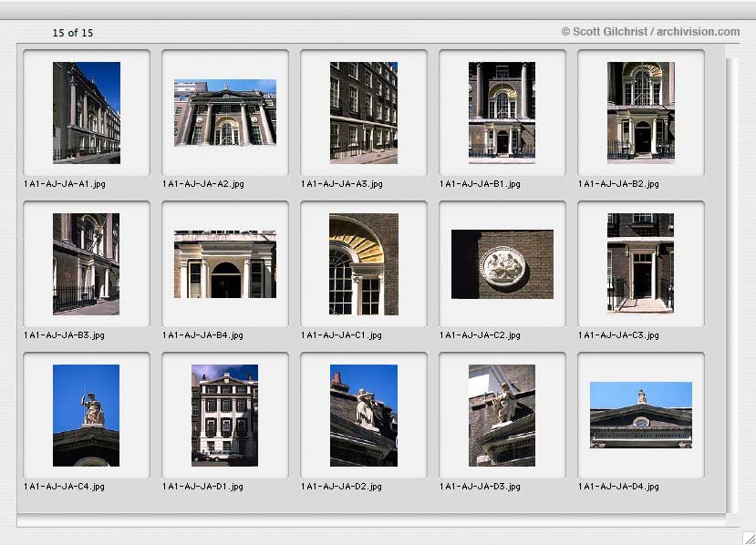Click the filename text 1A1-AJ-JA-D2.jpg
The width and height of the screenshot is (756, 545).
pyautogui.click(x=341, y=486)
